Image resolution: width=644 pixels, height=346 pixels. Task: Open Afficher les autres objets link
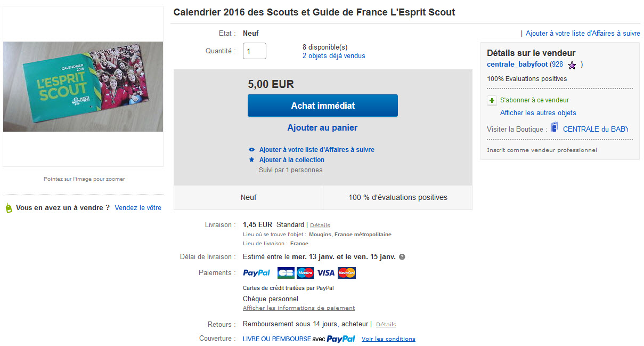(538, 113)
